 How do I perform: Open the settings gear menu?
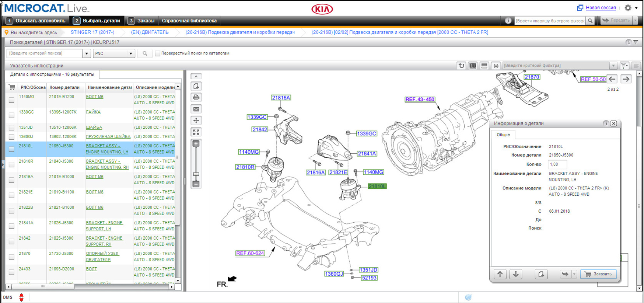pyautogui.click(x=628, y=8)
